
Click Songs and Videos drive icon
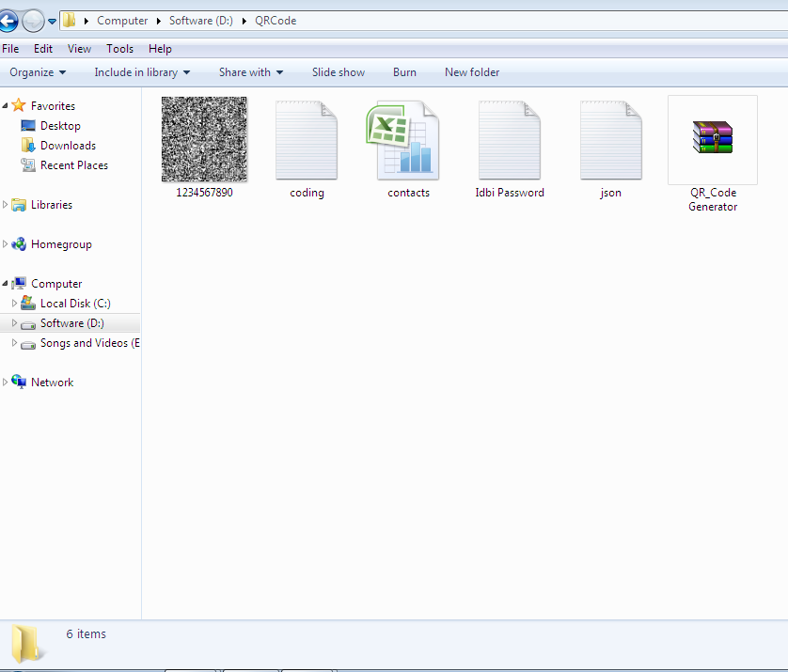coord(28,344)
